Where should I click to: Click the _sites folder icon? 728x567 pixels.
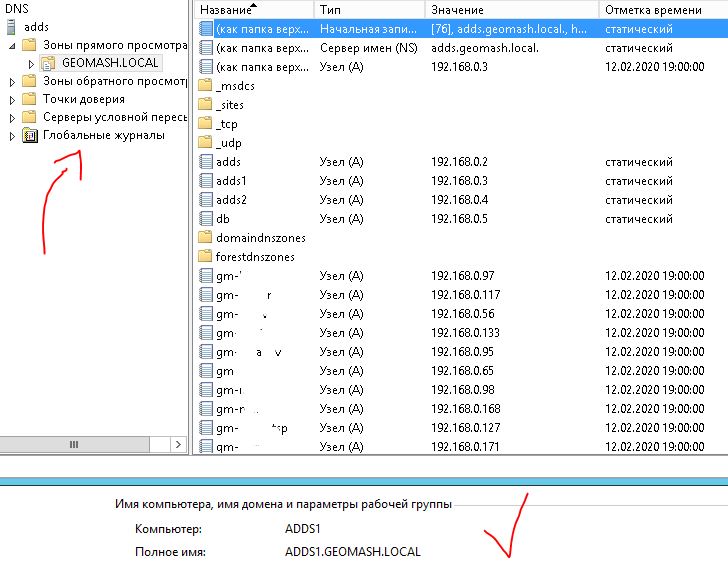(x=205, y=104)
